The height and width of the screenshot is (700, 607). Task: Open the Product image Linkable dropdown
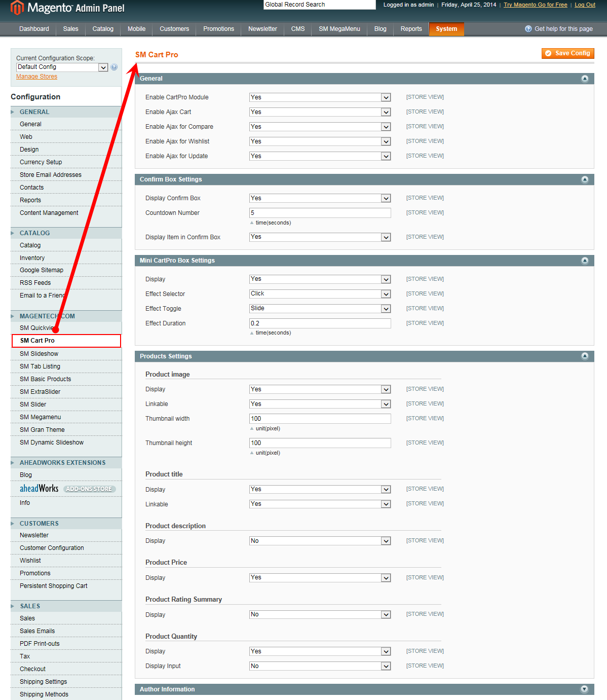320,404
